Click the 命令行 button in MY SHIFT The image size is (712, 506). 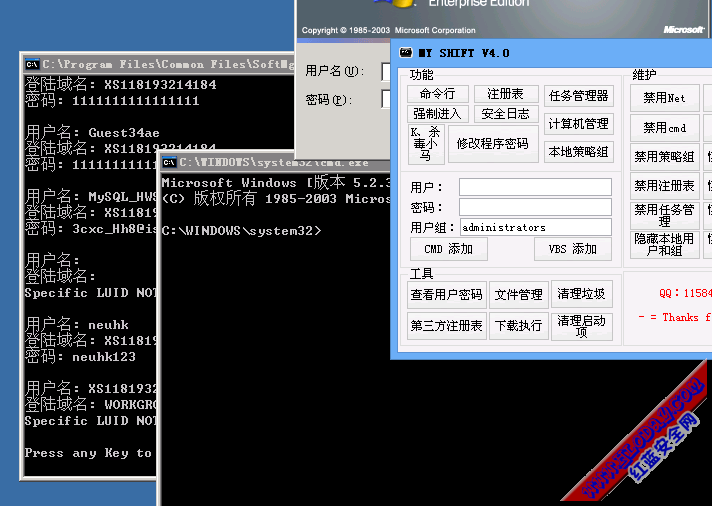(x=437, y=94)
